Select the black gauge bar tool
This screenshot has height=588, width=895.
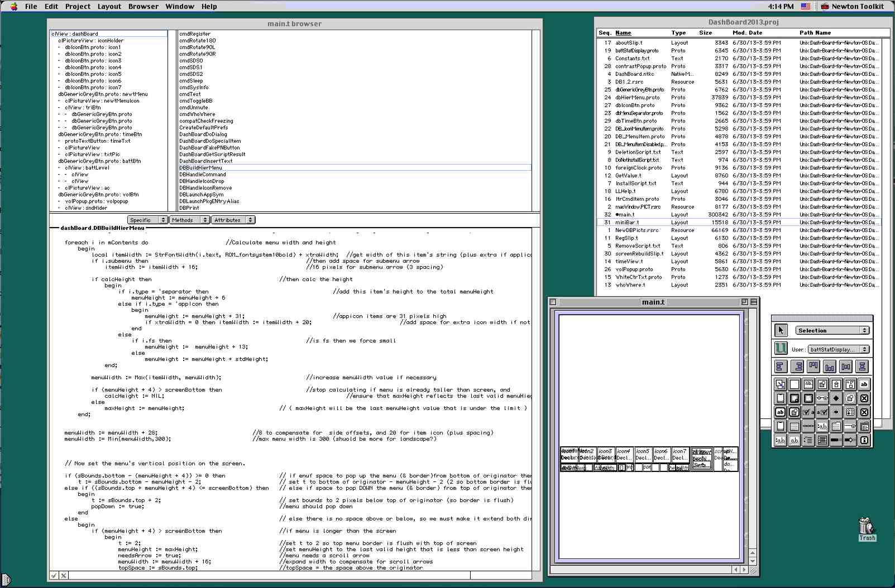pyautogui.click(x=836, y=440)
